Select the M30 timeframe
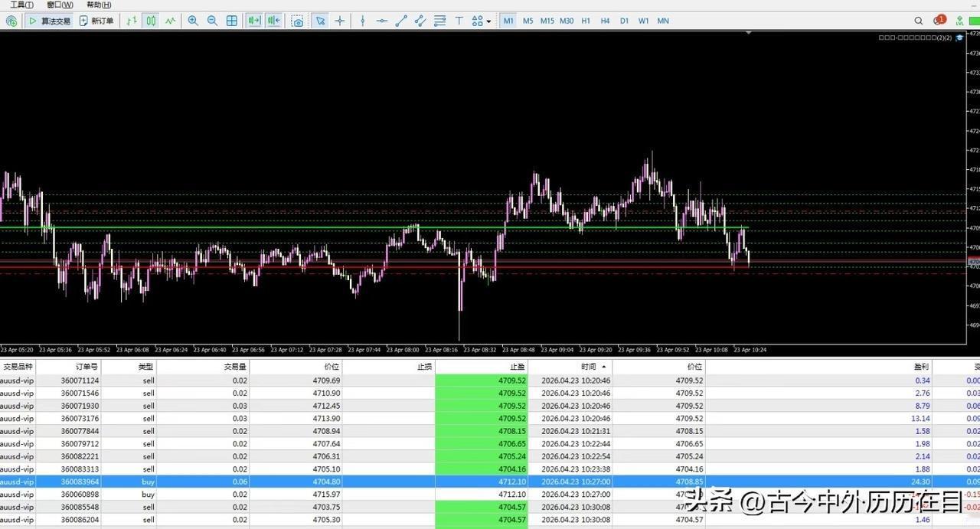The image size is (980, 529). [x=567, y=21]
